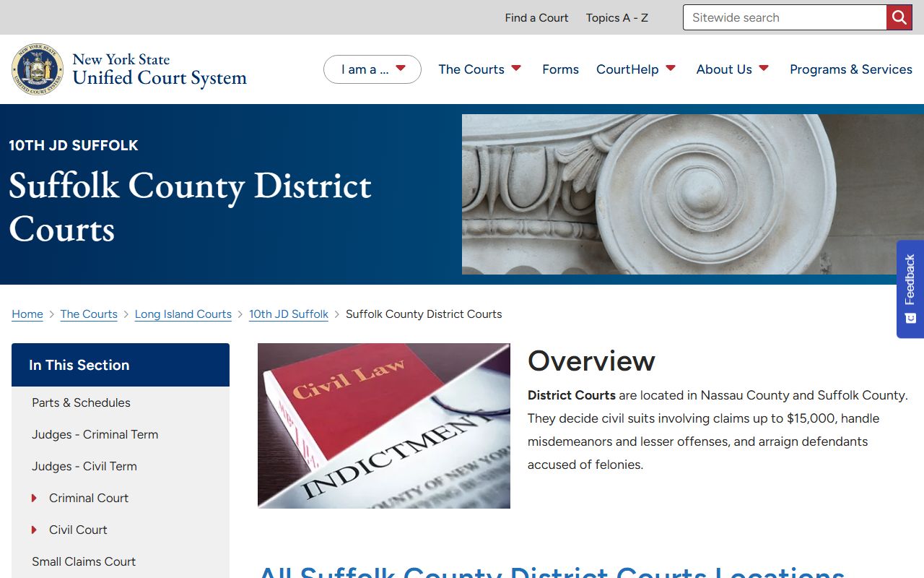Follow the Home breadcrumb link
The height and width of the screenshot is (578, 924).
coord(27,314)
